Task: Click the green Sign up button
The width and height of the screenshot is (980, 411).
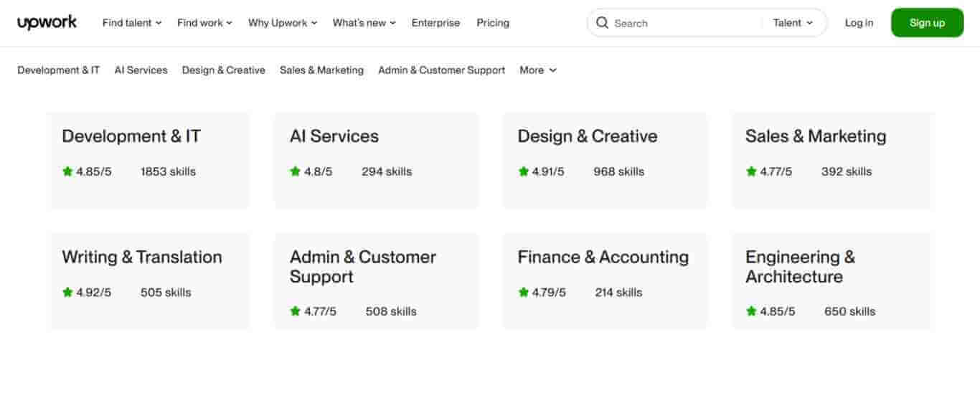Action: coord(927,23)
